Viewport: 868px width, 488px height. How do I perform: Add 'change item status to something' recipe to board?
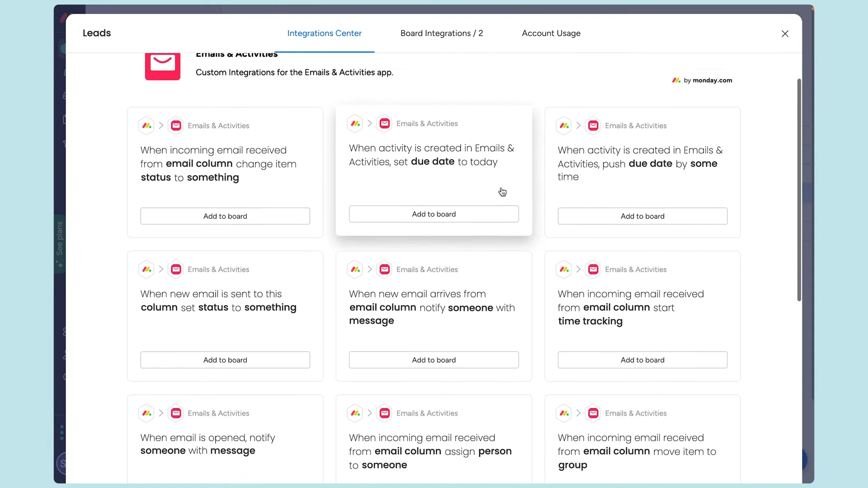coord(225,216)
